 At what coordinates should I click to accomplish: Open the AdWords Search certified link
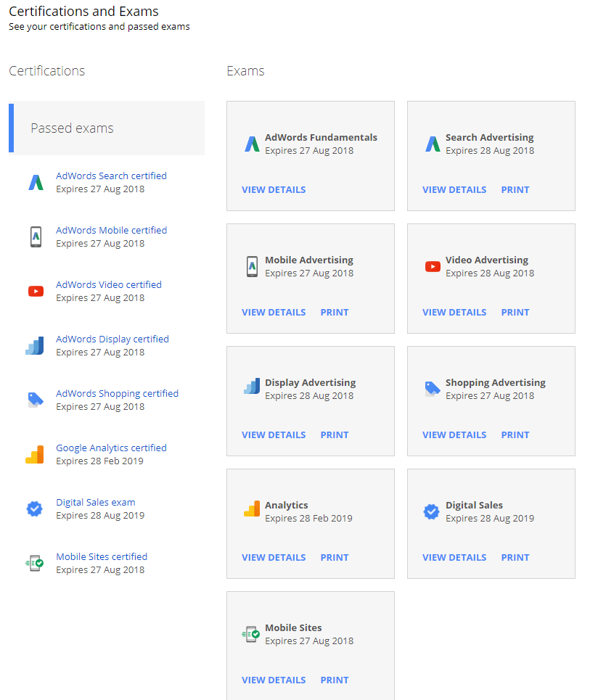111,176
